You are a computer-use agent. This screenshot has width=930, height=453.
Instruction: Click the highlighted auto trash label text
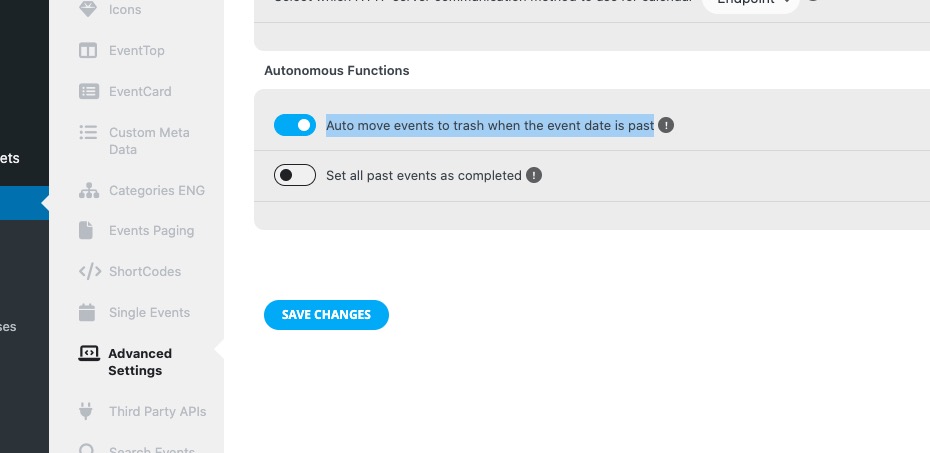[490, 126]
